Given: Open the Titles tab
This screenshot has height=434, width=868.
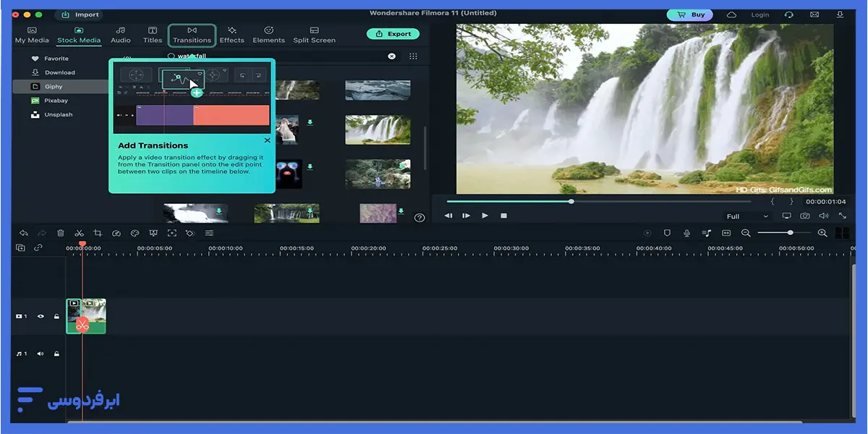Looking at the screenshot, I should click(153, 35).
